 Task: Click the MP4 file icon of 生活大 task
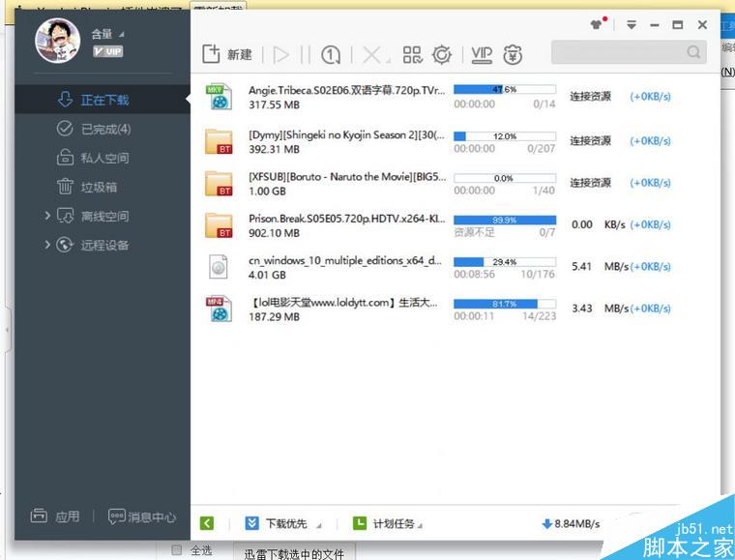(219, 309)
